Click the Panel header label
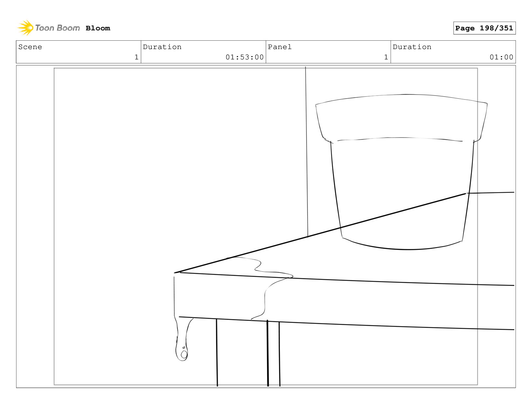This screenshot has width=532, height=412. click(x=280, y=47)
